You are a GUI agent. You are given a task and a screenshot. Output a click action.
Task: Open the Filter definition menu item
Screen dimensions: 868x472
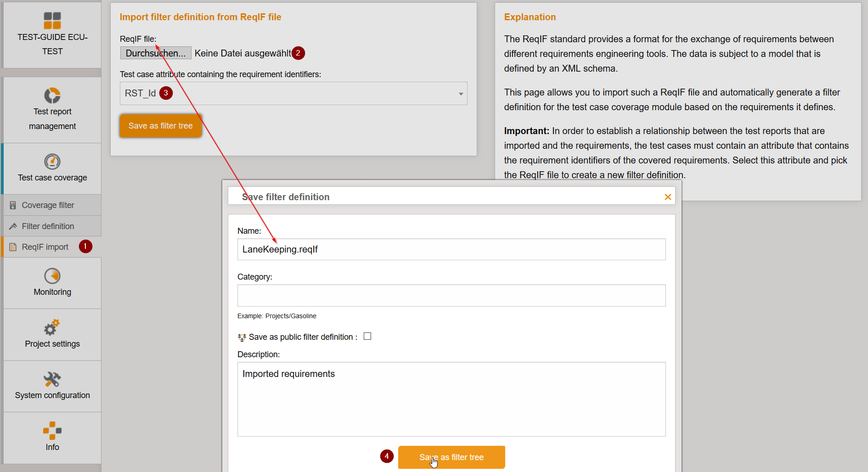click(x=48, y=226)
